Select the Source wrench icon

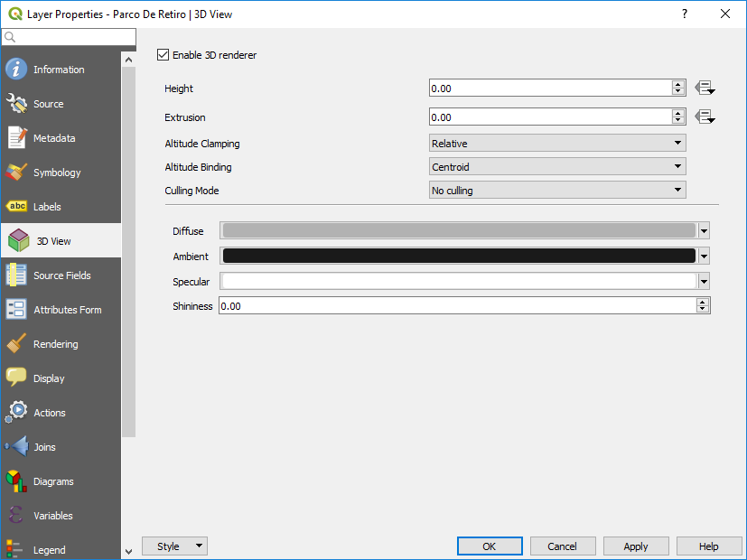[x=16, y=104]
